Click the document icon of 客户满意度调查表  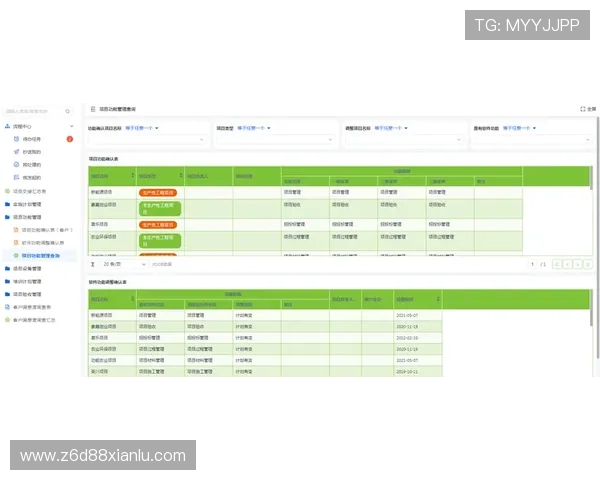tap(7, 307)
